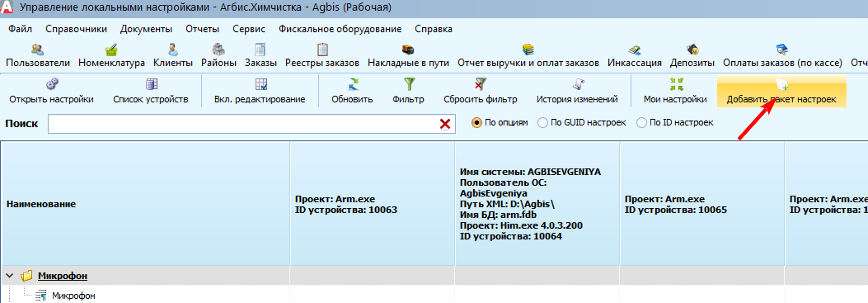Click Мои настройки button
The height and width of the screenshot is (303, 868).
[675, 92]
